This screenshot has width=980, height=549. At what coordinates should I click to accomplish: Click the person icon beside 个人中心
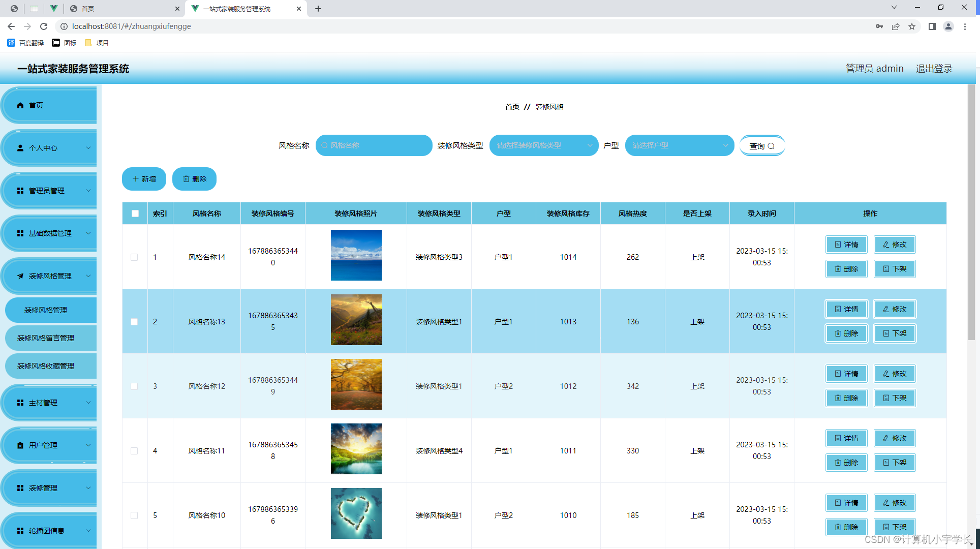(x=20, y=148)
